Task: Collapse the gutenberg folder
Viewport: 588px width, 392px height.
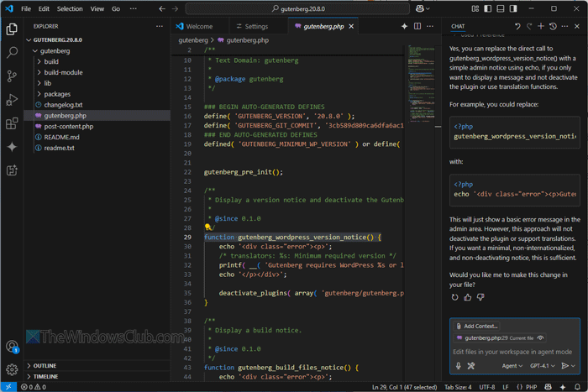Action: [35, 51]
